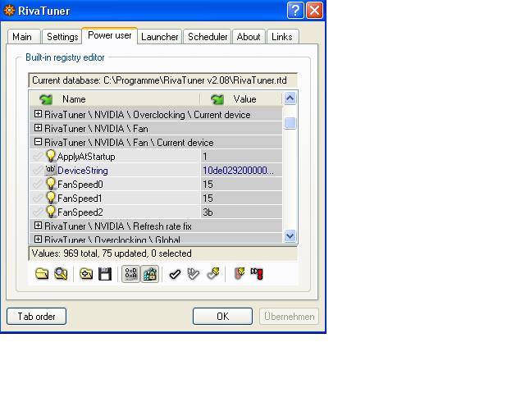
Task: Confirm with the OK button
Action: coord(222,316)
